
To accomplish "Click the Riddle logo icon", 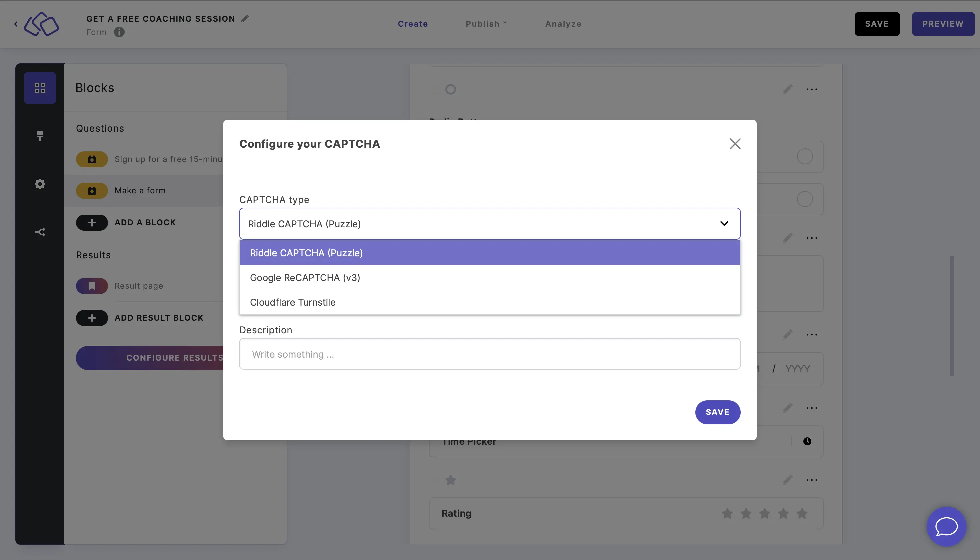I will coord(42,24).
